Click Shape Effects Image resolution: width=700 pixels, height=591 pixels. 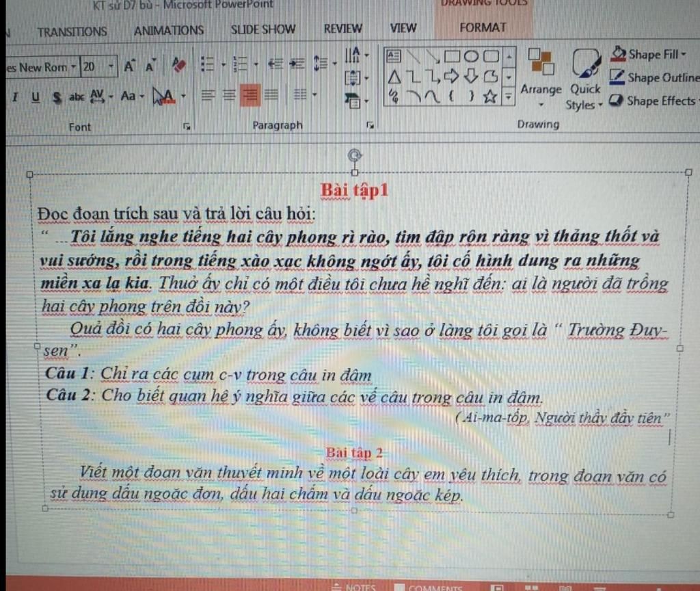(x=654, y=101)
